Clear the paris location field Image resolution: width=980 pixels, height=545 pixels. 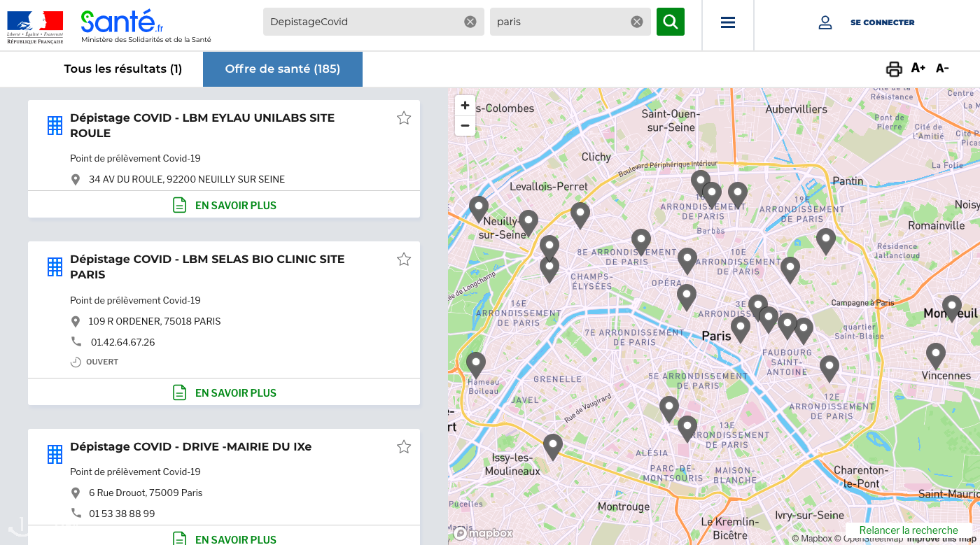(637, 22)
